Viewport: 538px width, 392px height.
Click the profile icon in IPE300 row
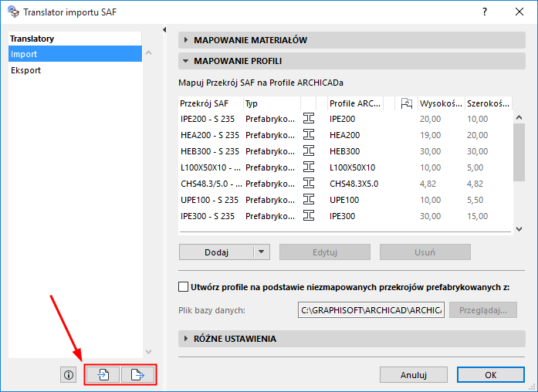[309, 216]
